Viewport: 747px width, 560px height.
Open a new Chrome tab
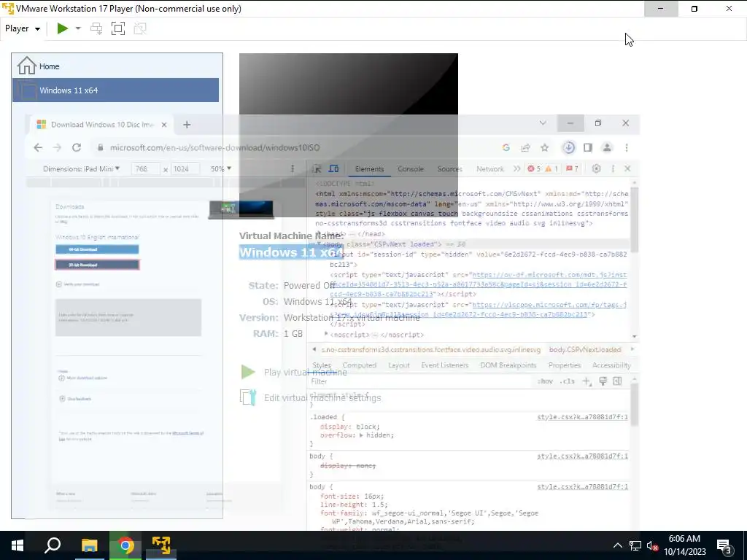[187, 125]
